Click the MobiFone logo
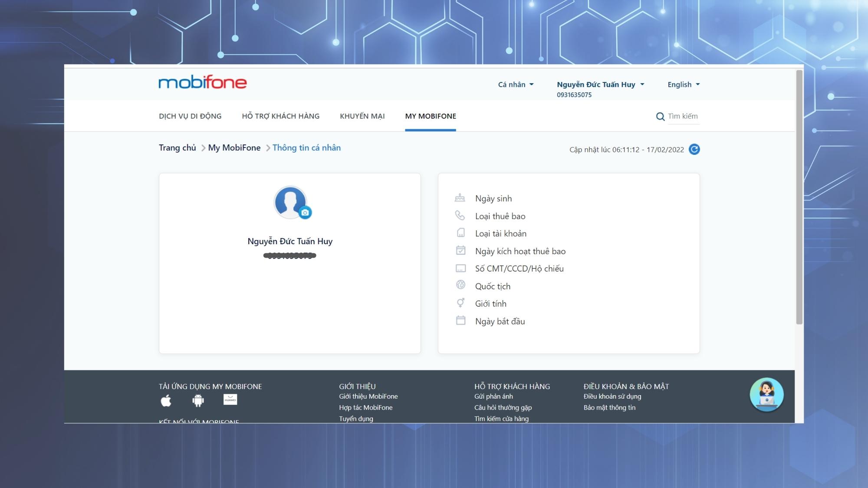Image resolution: width=868 pixels, height=488 pixels. coord(203,82)
